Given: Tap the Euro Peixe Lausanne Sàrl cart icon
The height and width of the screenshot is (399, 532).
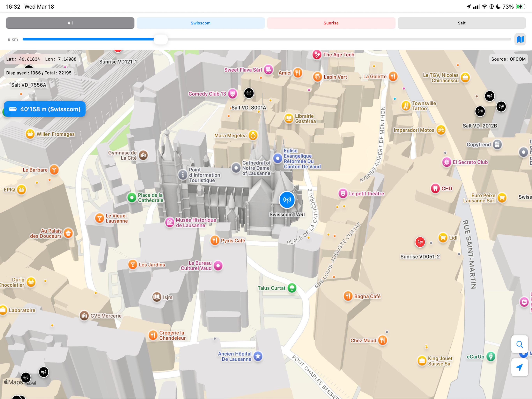Looking at the screenshot, I should (x=502, y=198).
